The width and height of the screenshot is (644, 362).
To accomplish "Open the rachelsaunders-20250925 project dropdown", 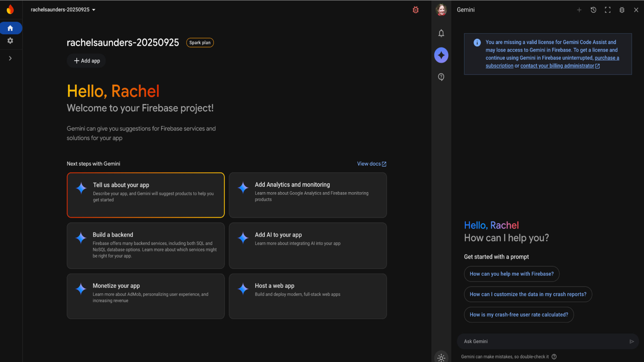I will (63, 10).
